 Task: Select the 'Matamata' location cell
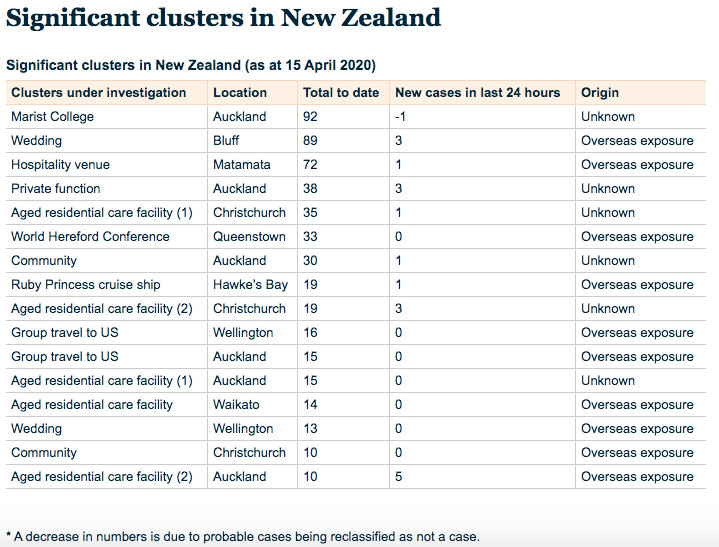pyautogui.click(x=241, y=165)
